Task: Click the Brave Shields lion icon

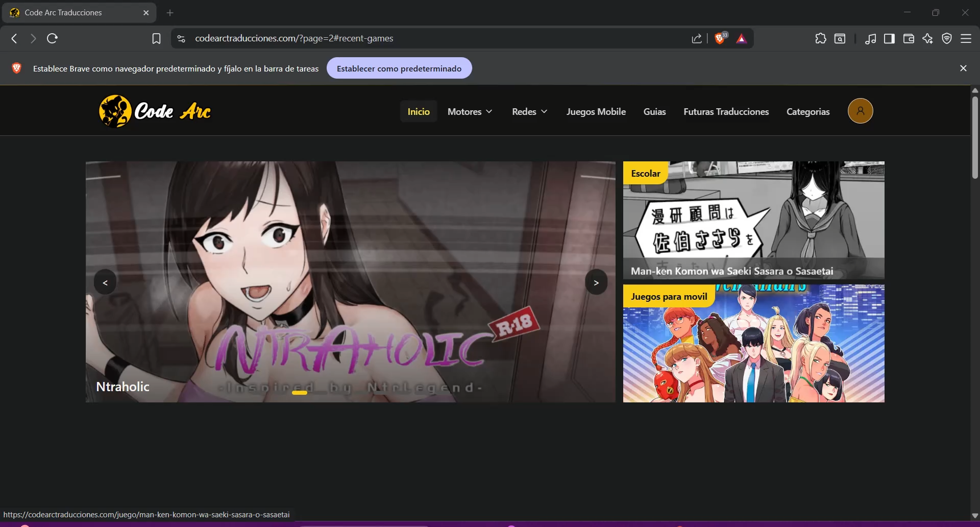Action: tap(720, 38)
